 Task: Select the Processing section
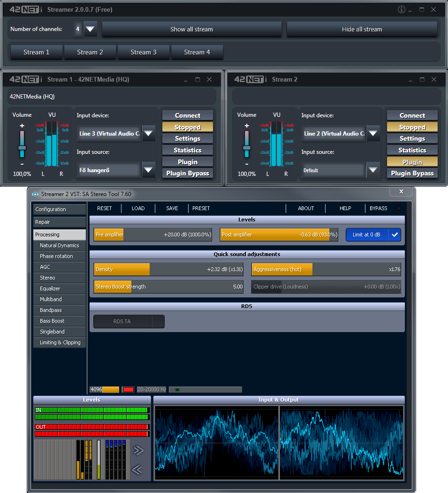point(60,235)
